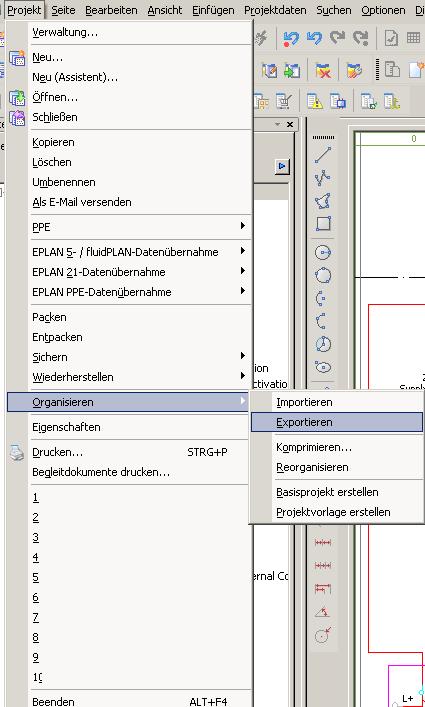425x707 pixels.
Task: Select the angular dimension tool icon
Action: click(x=323, y=612)
